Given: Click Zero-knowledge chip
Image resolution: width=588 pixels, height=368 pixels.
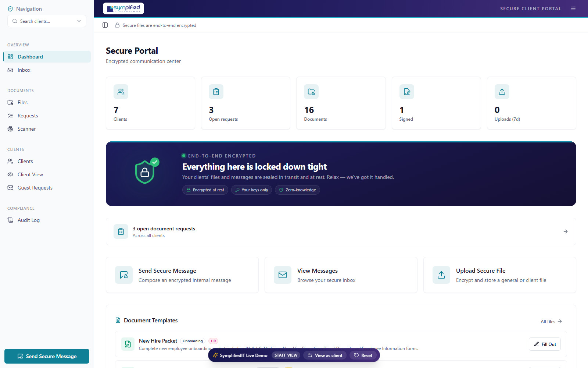Looking at the screenshot, I should click(297, 190).
